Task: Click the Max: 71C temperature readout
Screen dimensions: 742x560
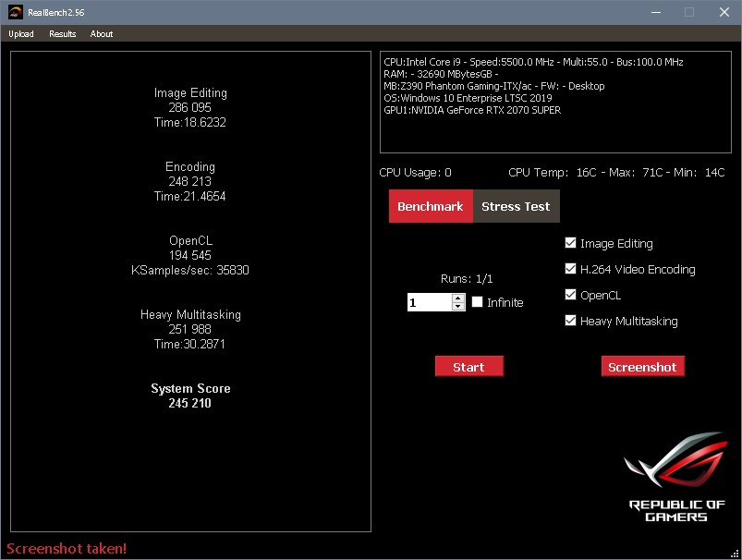Action: click(636, 172)
